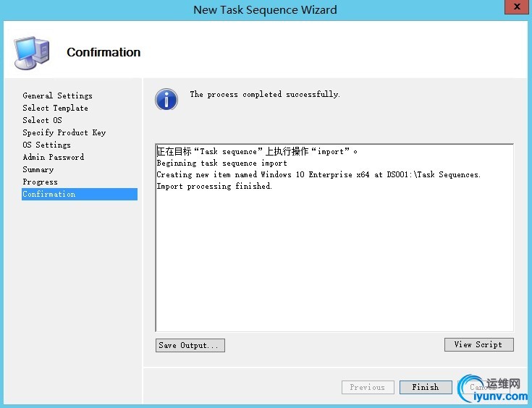Click the greyed-out Previous button
Viewport: 532px width, 408px height.
click(368, 387)
